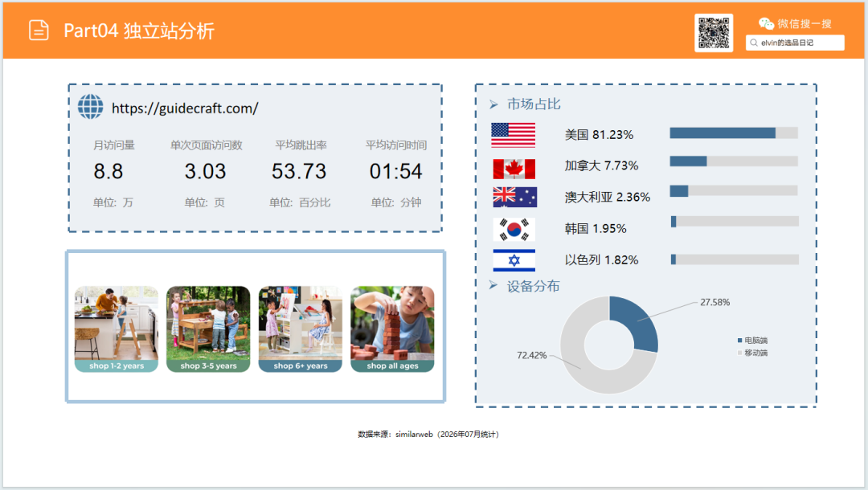The height and width of the screenshot is (490, 868).
Task: Select the shop 6+ years thumbnail
Action: pyautogui.click(x=300, y=329)
